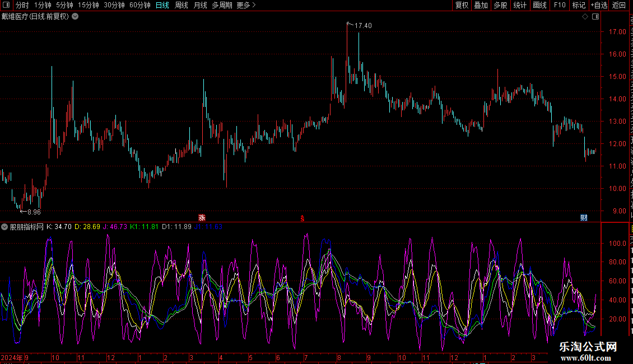Click the 2024年 date axis label
The height and width of the screenshot is (364, 633).
12,357
